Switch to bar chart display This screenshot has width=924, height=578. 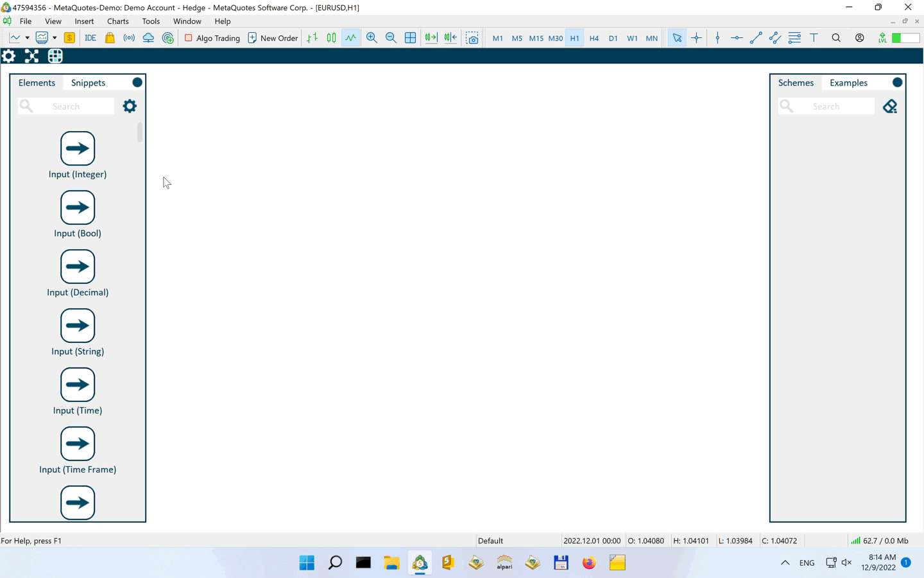click(x=312, y=38)
